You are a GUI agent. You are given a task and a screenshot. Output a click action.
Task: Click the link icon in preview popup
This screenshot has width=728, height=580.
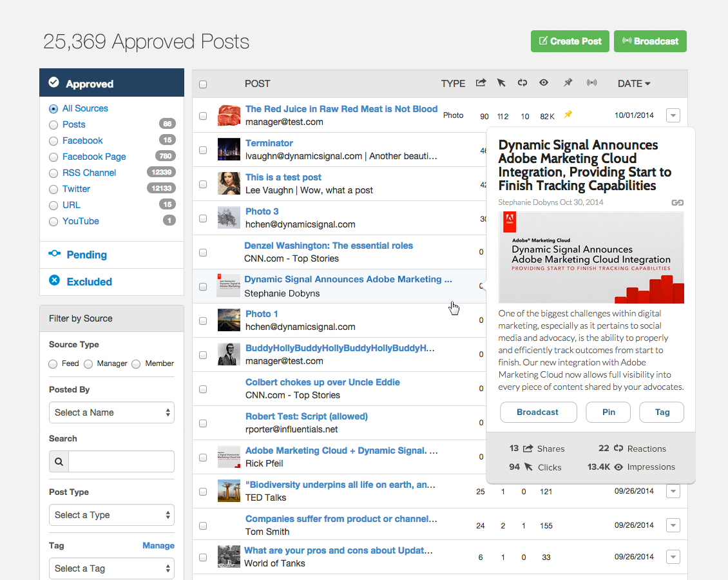click(677, 202)
